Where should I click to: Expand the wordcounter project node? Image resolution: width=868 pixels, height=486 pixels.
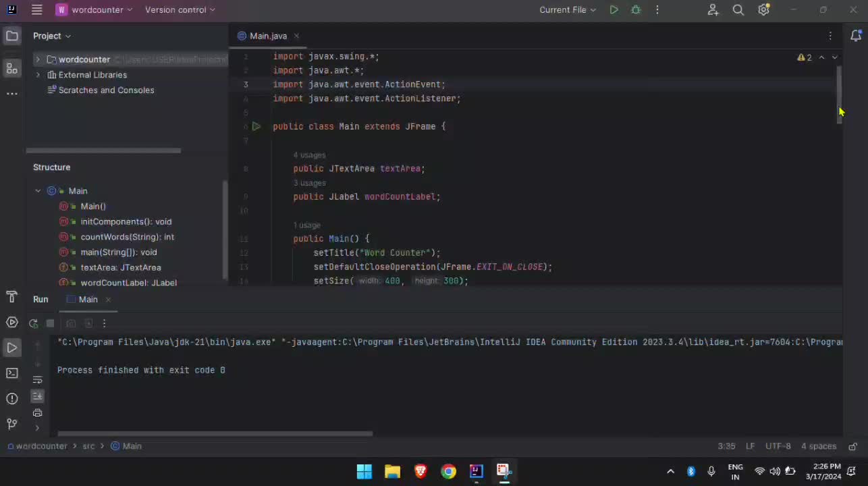click(38, 59)
